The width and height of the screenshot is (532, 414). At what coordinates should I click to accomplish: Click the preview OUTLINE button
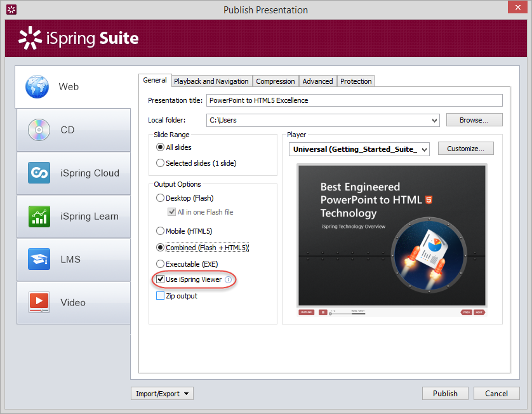coord(307,312)
